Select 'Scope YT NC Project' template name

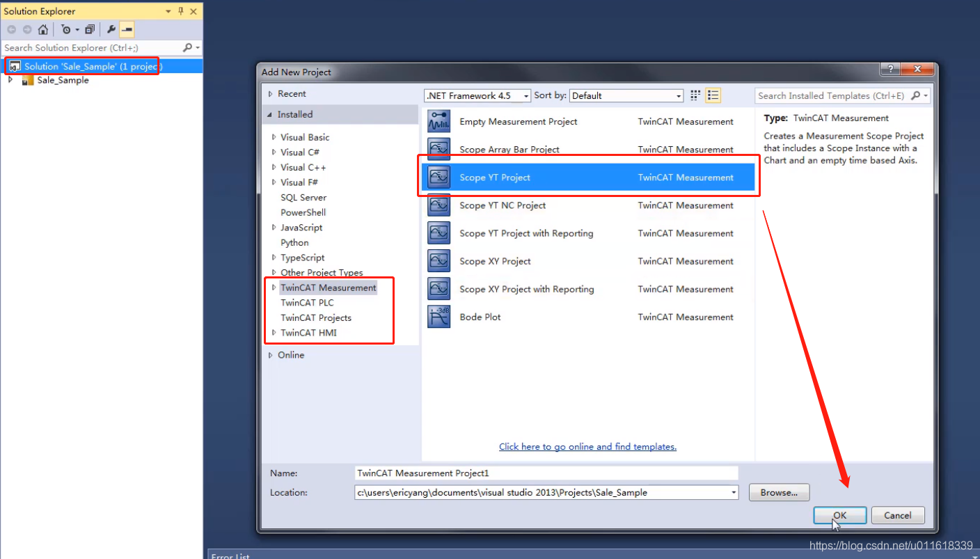(x=503, y=205)
